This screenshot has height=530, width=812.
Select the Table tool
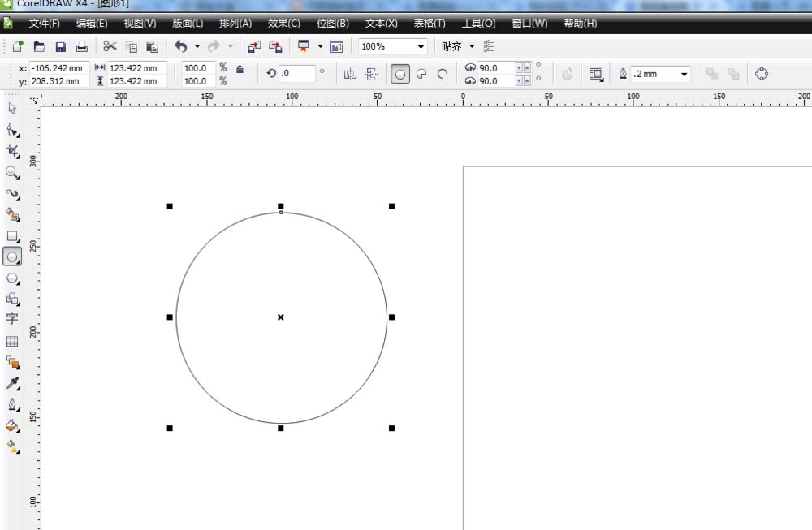12,342
